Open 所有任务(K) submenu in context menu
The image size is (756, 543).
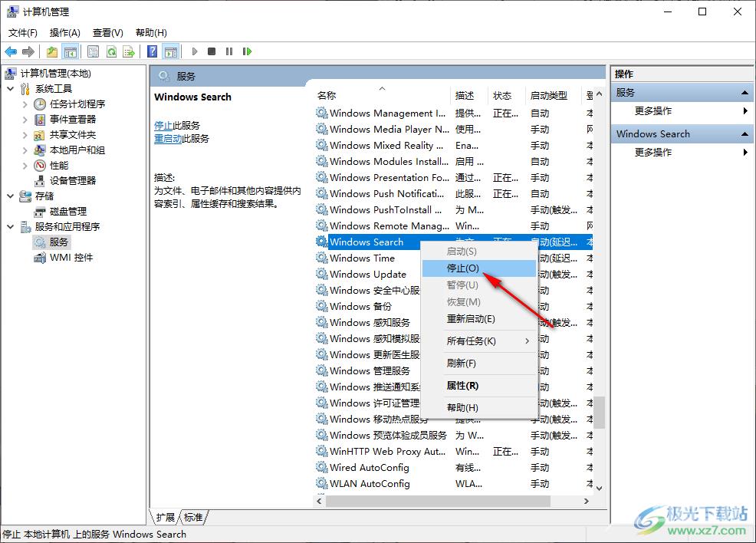click(x=478, y=341)
